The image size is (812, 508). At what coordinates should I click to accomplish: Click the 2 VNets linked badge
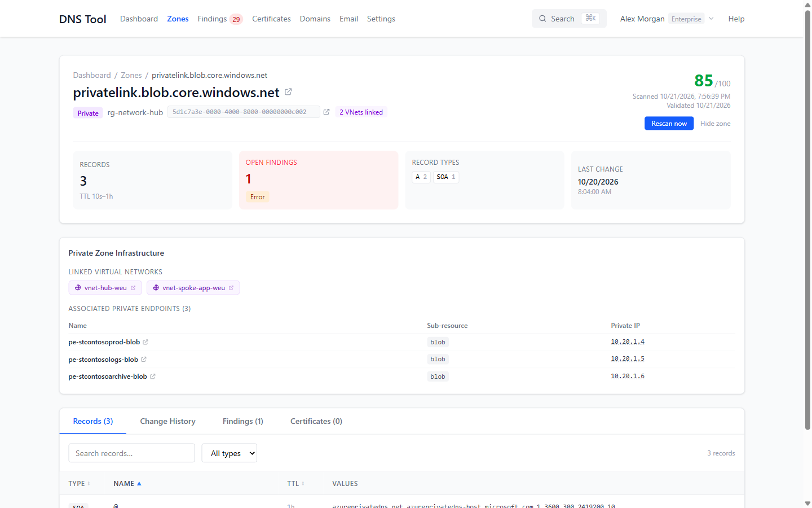pyautogui.click(x=361, y=112)
